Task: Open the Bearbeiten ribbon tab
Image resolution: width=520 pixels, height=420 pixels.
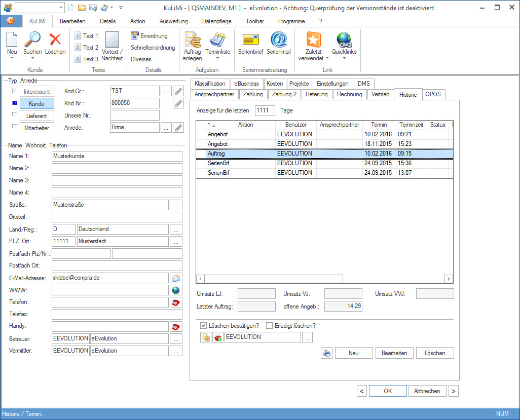Action: (72, 21)
